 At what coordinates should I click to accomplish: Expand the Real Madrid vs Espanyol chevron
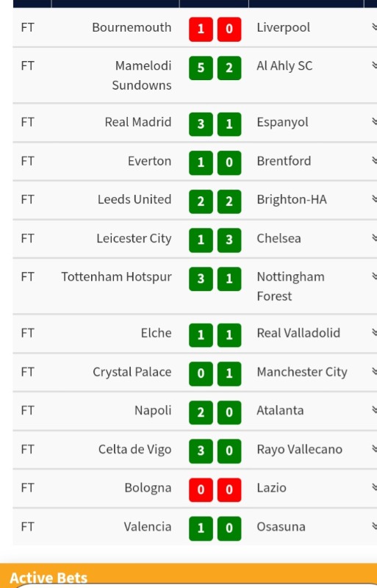point(374,121)
